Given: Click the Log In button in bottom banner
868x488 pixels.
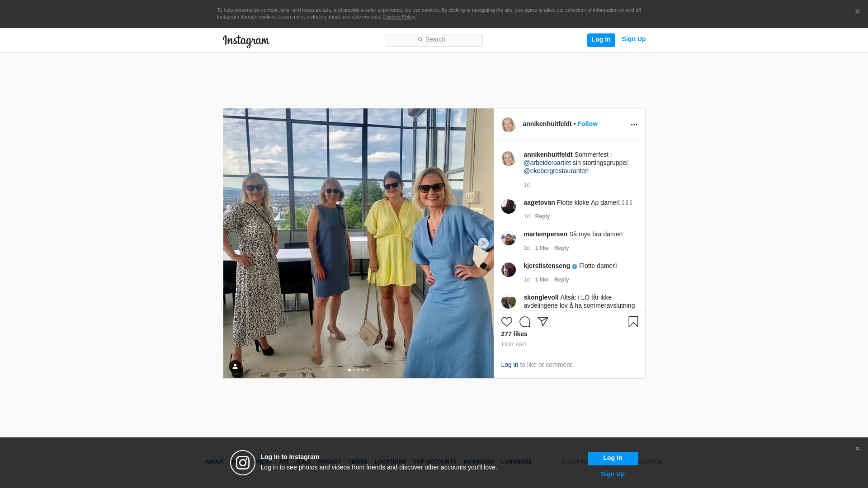Looking at the screenshot, I should click(613, 459).
